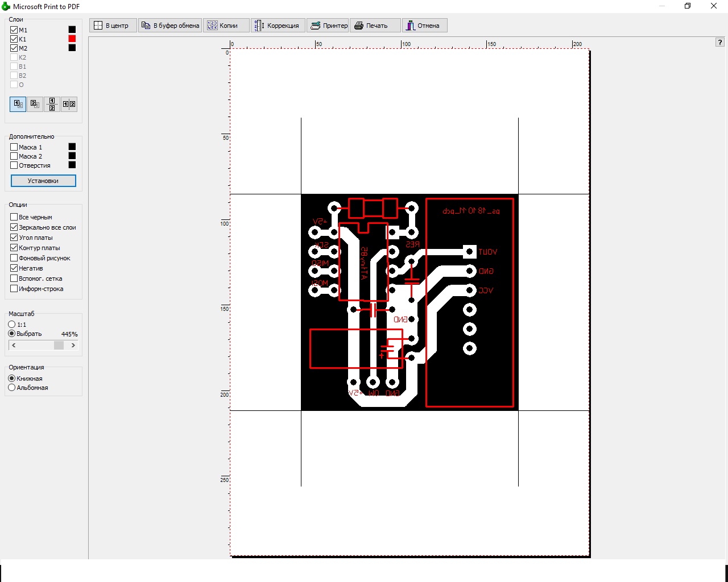This screenshot has height=582, width=728.
Task: Uncheck the K1 layer checkbox
Action: 14,39
